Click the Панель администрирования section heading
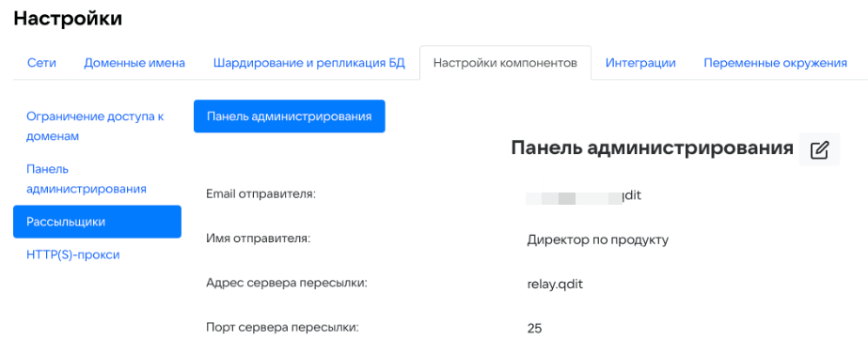Viewport: 868px width, 355px height. click(652, 148)
